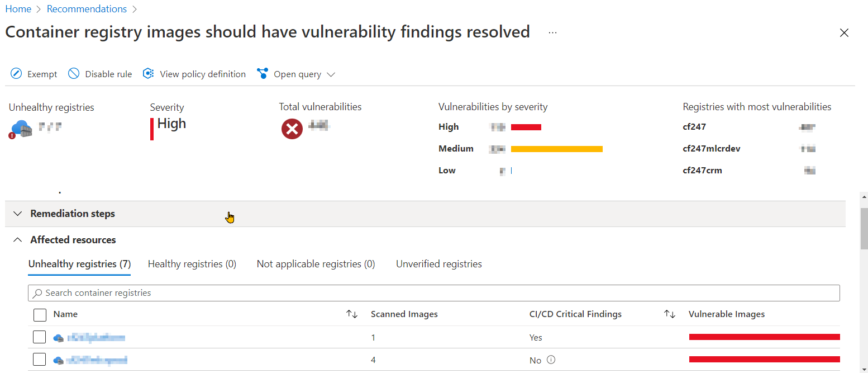868x373 pixels.
Task: Check the second registry row checkbox
Action: [40, 360]
